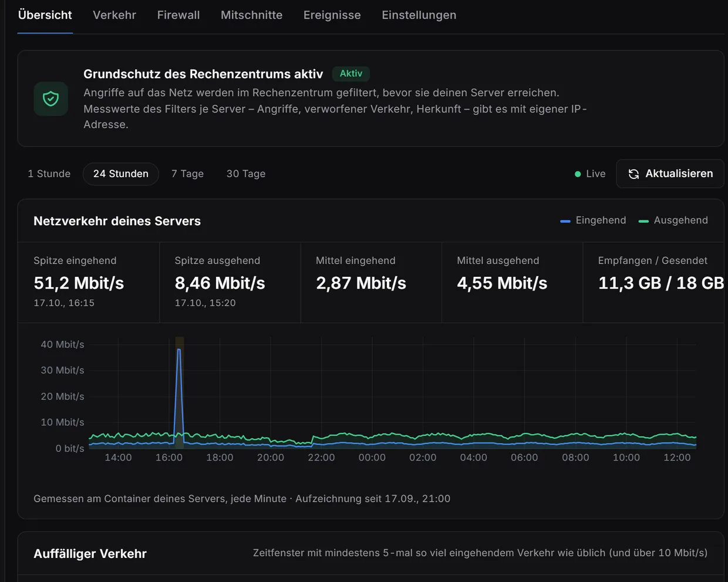The width and height of the screenshot is (728, 582).
Task: Click the 8,46 Mbit/s peak outgoing value
Action: point(220,283)
